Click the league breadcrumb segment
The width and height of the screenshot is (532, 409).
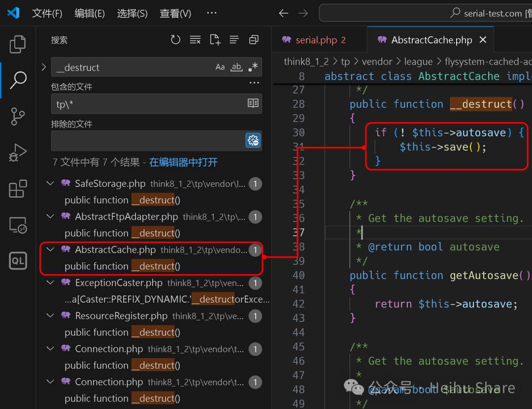(x=418, y=62)
